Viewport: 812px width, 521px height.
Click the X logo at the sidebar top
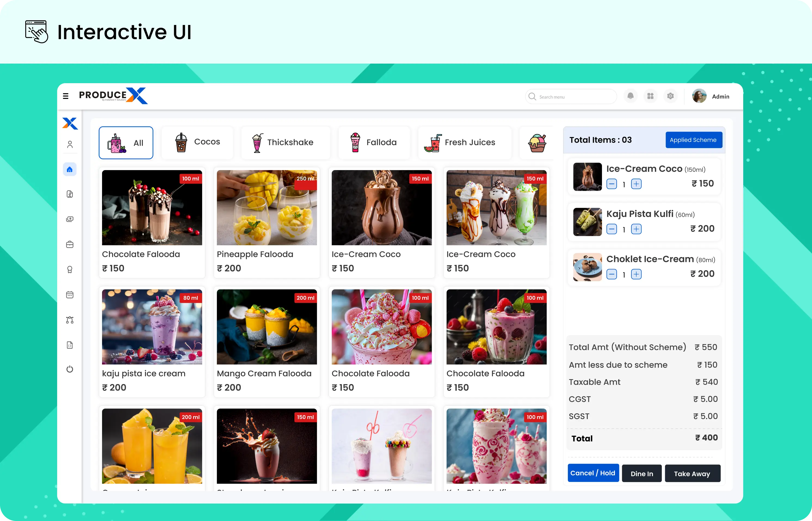pyautogui.click(x=70, y=123)
